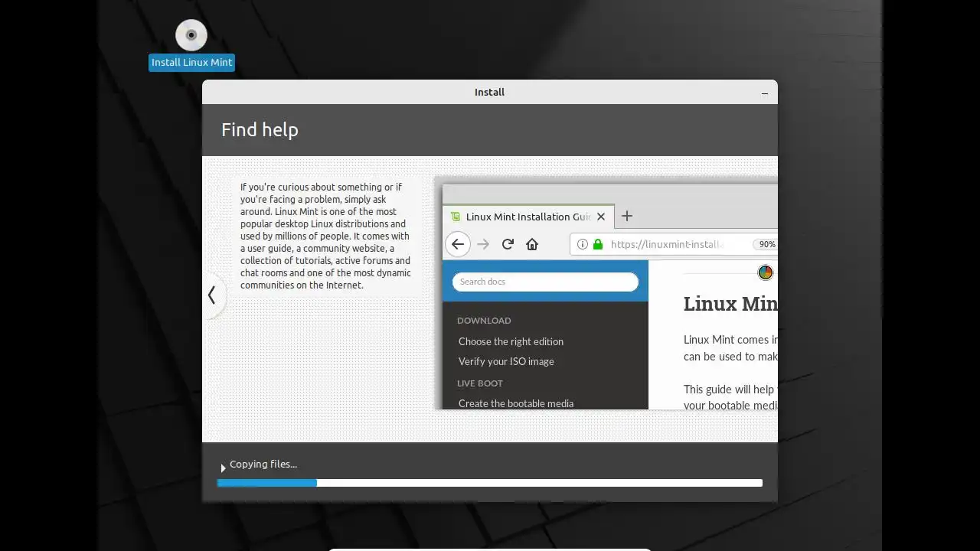980x551 pixels.
Task: Click the Install window title bar
Action: (490, 92)
